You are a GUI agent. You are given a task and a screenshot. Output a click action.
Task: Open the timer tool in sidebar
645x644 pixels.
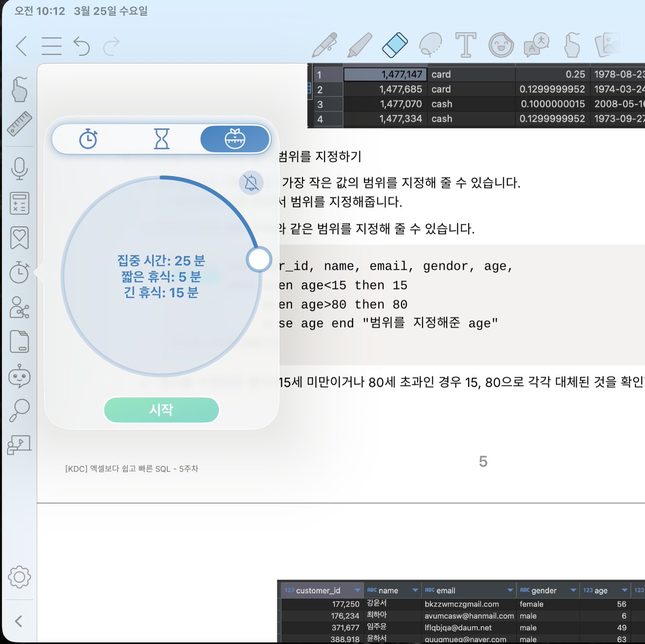pyautogui.click(x=19, y=272)
